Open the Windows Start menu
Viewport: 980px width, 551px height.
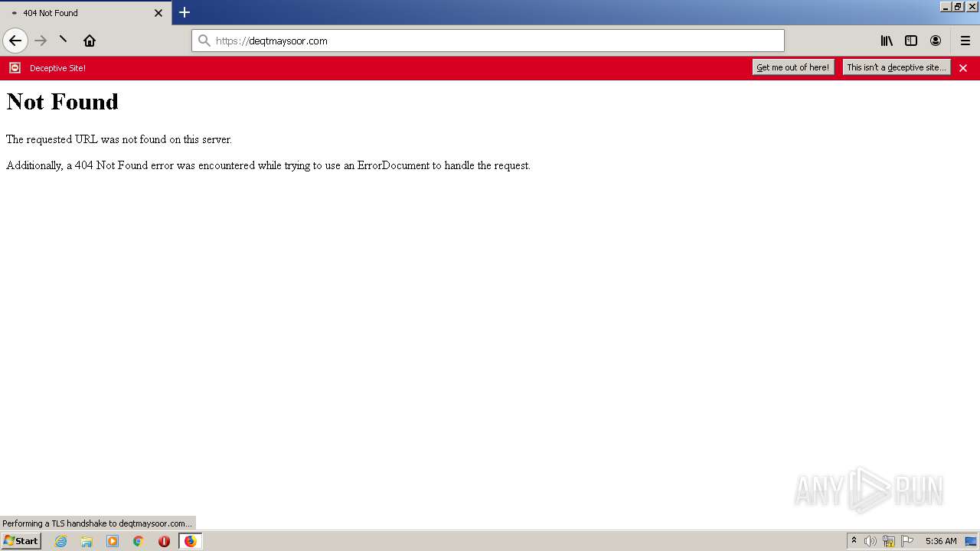pyautogui.click(x=21, y=540)
